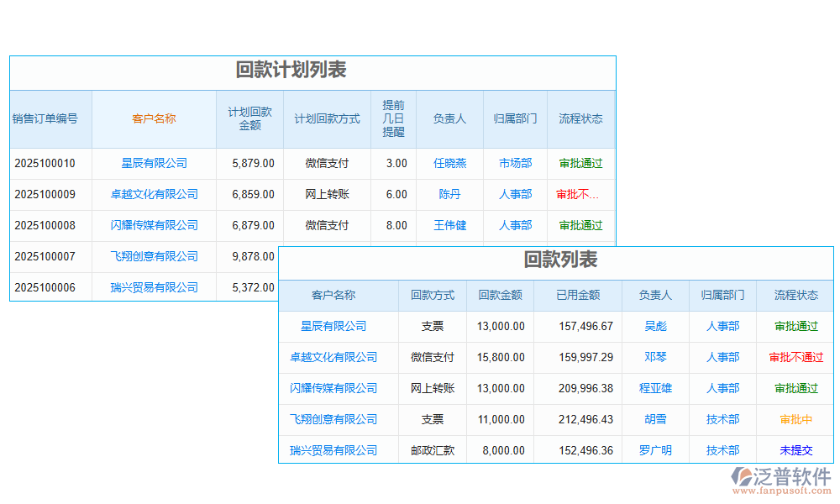Open responsible person 吴彪 in 回款列表
840x504 pixels.
[655, 326]
